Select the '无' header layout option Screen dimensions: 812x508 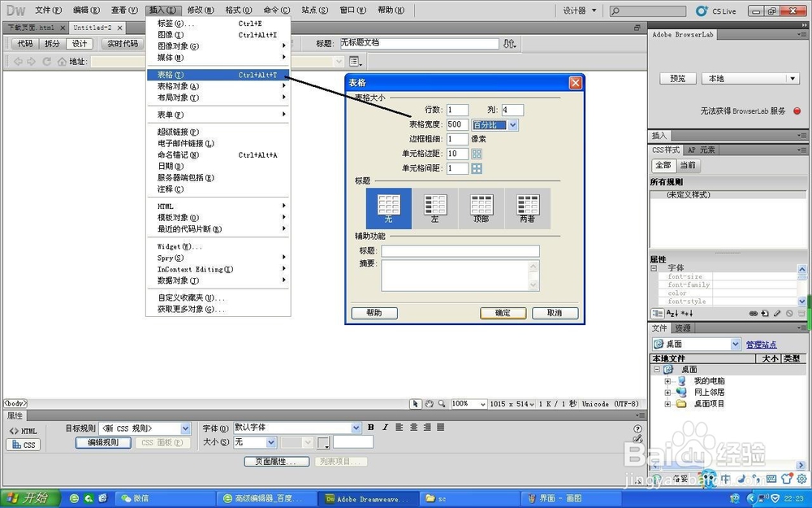(388, 208)
